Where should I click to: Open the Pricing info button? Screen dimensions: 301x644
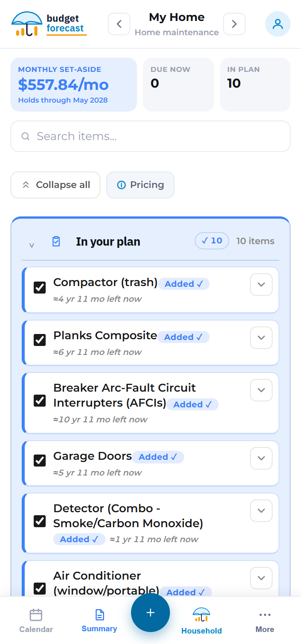tap(140, 185)
